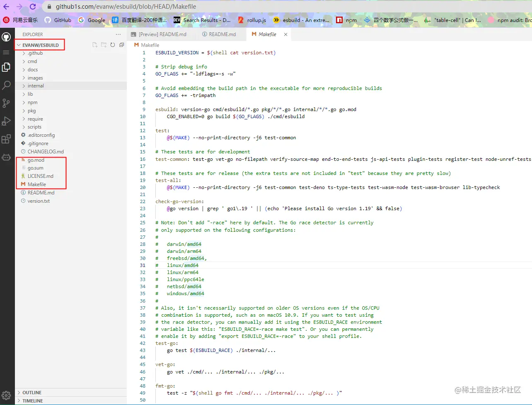Expand the cmd folder
Viewport: 532px width, 405px height.
click(32, 61)
